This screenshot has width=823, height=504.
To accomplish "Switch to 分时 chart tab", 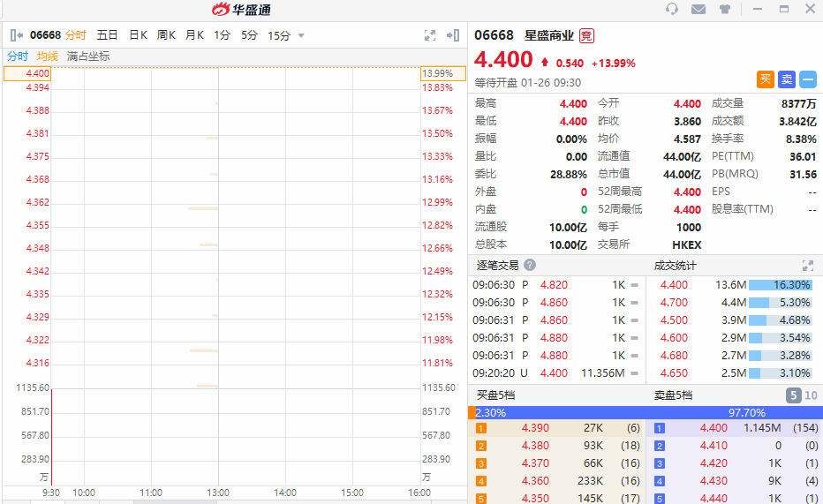I will [76, 35].
